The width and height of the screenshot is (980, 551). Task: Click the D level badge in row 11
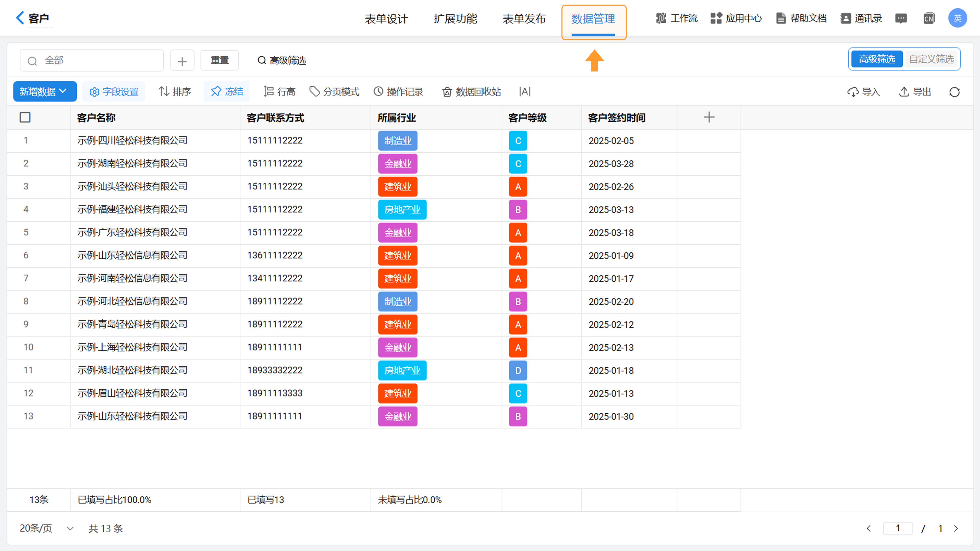point(518,371)
